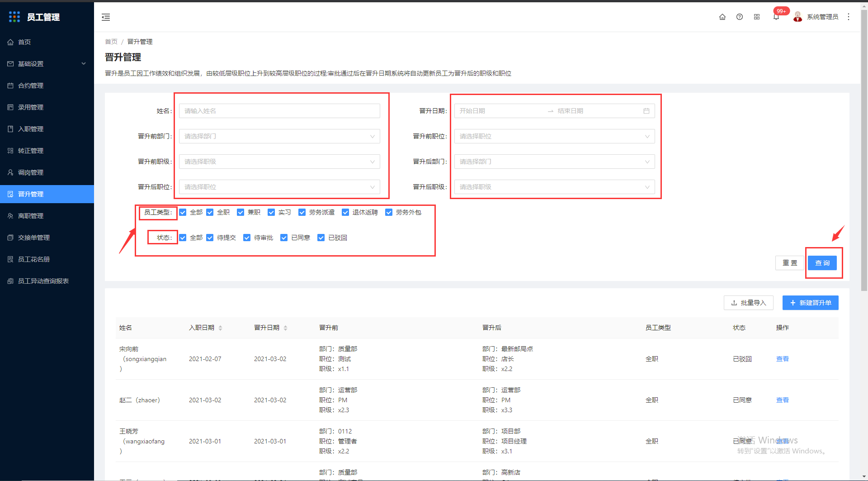The image size is (868, 481).
Task: Toggle the 待提交 checkbox
Action: coord(210,238)
